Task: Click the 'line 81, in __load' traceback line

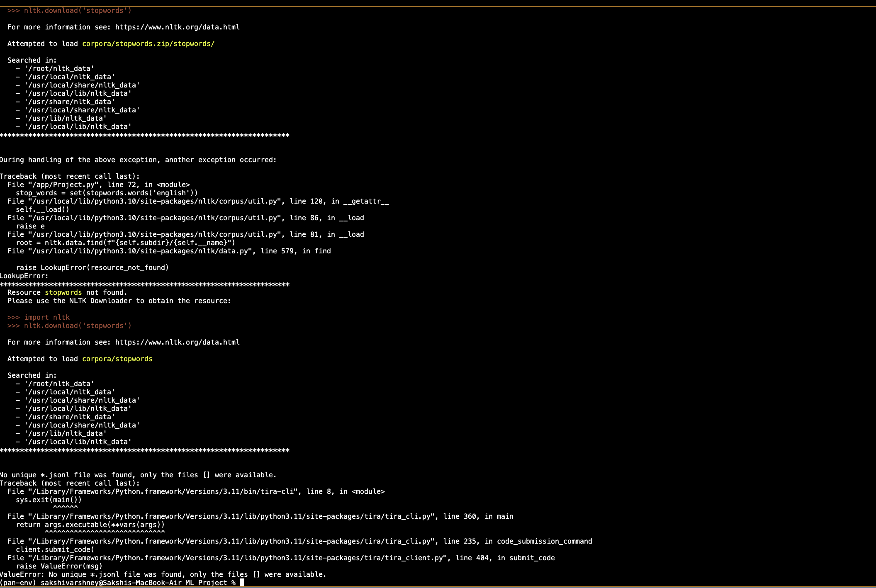Action: [186, 234]
